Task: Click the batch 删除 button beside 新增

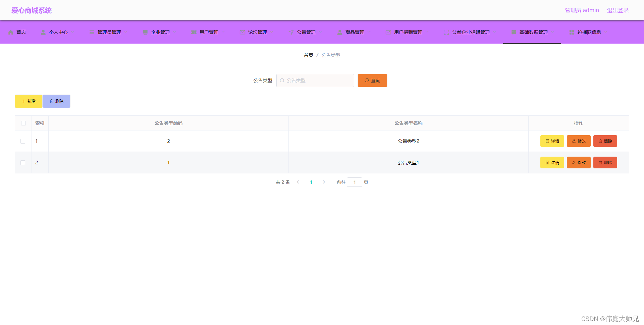Action: pyautogui.click(x=56, y=101)
